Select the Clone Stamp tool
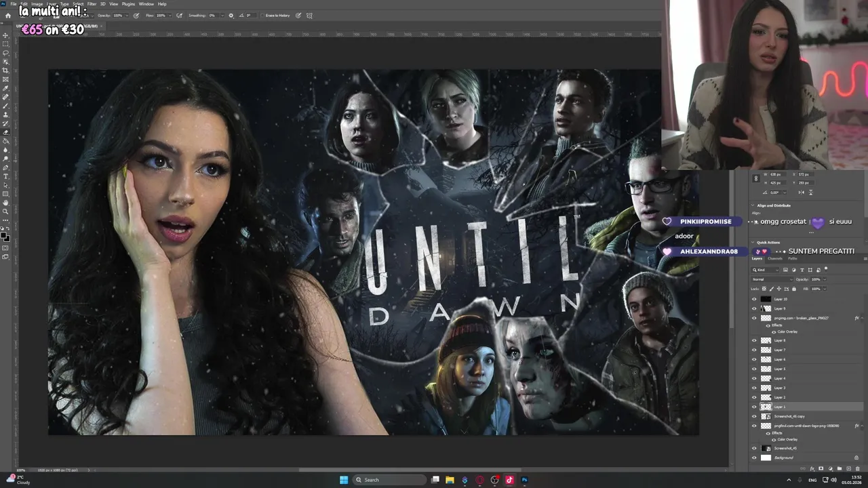Viewport: 868px width, 488px height. (5, 114)
